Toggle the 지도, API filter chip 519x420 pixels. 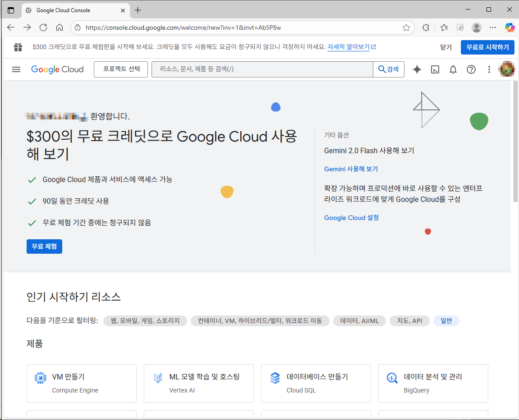(x=409, y=321)
